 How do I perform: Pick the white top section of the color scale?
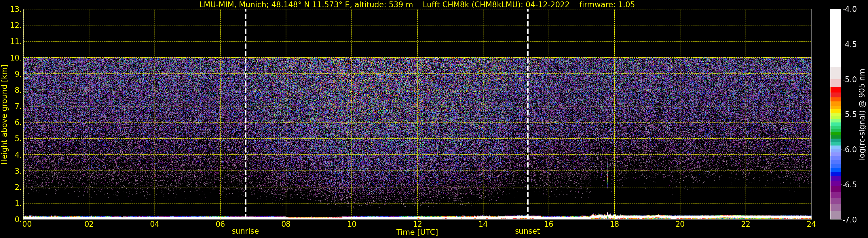point(836,38)
